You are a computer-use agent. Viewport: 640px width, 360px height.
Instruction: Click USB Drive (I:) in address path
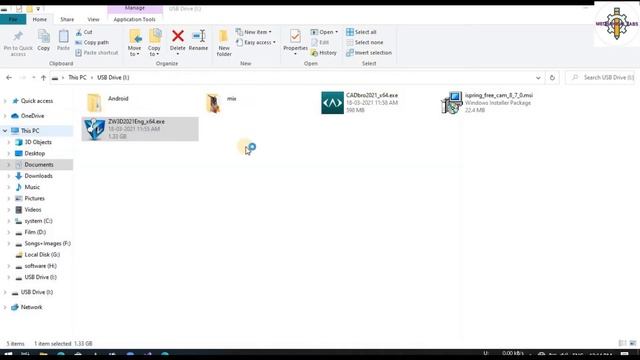point(113,78)
